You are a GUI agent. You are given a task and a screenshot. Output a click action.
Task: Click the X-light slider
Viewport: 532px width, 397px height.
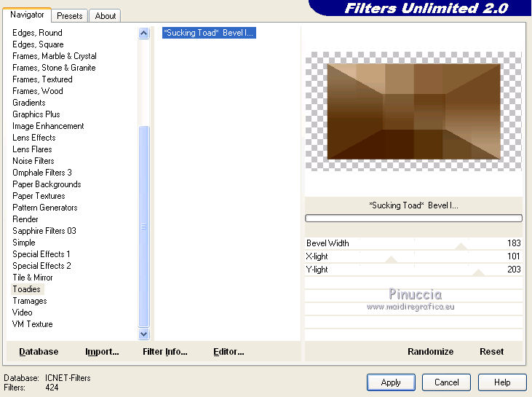pyautogui.click(x=413, y=256)
